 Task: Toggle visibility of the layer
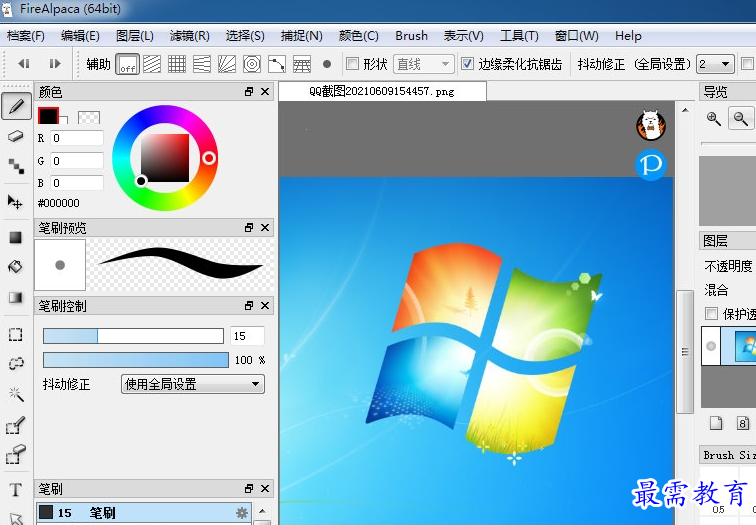[x=711, y=346]
